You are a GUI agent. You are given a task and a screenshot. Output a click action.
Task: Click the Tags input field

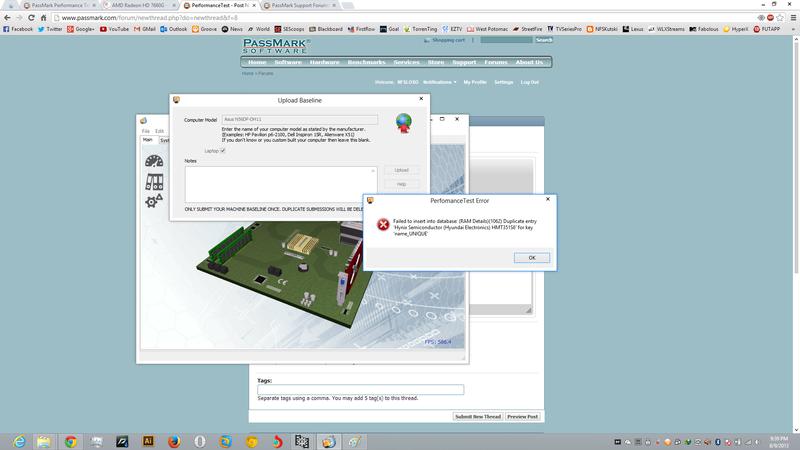pyautogui.click(x=361, y=390)
